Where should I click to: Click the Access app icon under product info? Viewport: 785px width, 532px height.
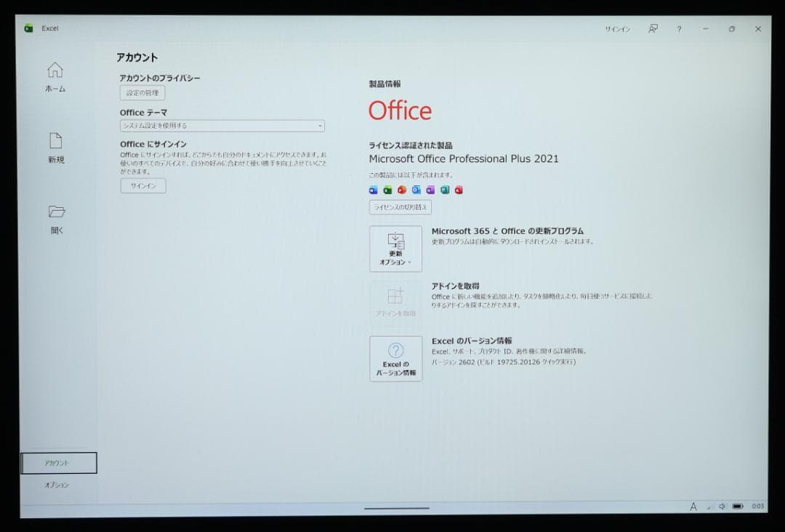point(459,190)
